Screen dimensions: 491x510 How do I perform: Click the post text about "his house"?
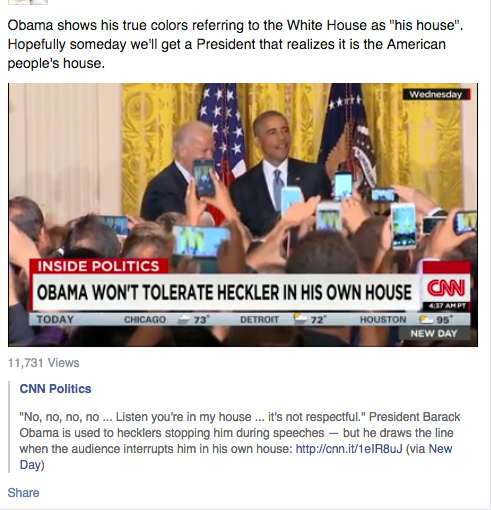[x=235, y=44]
